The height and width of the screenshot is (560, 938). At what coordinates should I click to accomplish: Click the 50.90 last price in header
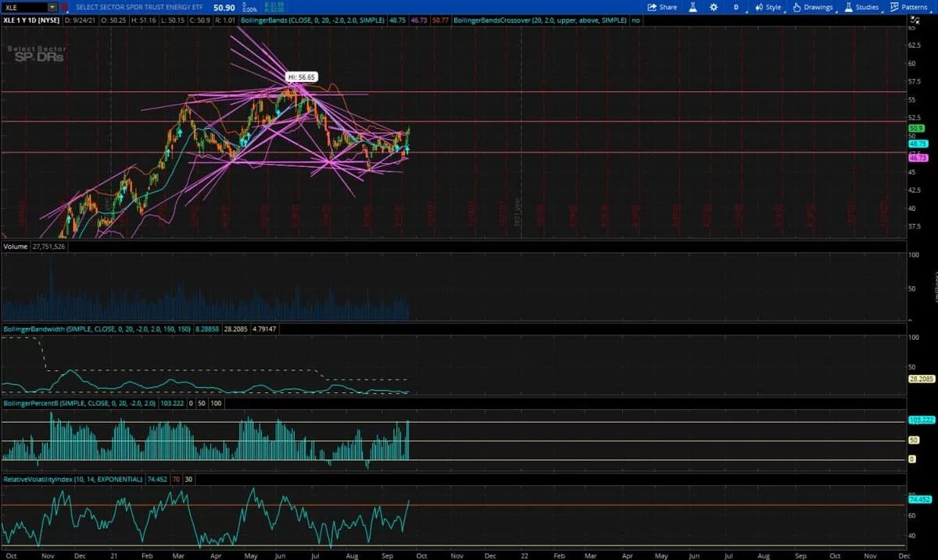point(225,7)
